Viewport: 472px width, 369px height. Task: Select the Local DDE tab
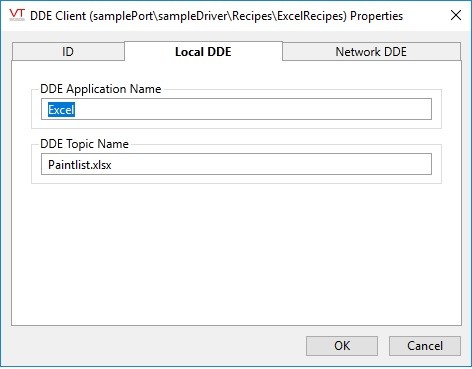click(x=203, y=52)
